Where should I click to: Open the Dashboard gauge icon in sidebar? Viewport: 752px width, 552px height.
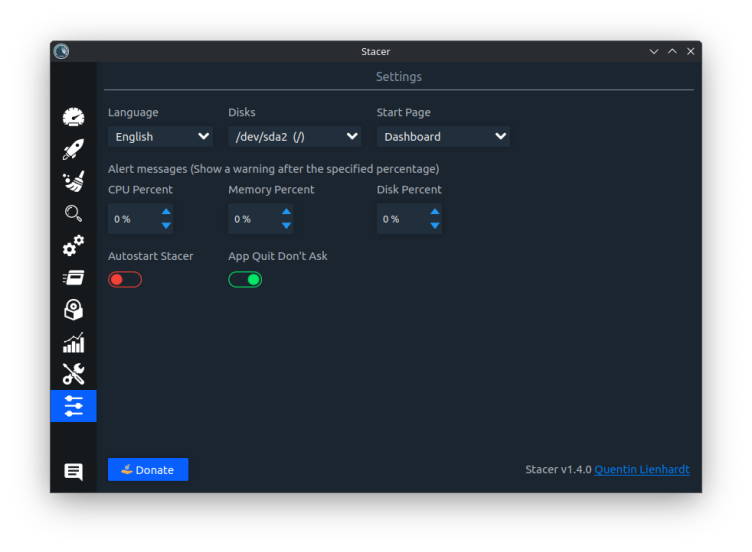(x=73, y=117)
